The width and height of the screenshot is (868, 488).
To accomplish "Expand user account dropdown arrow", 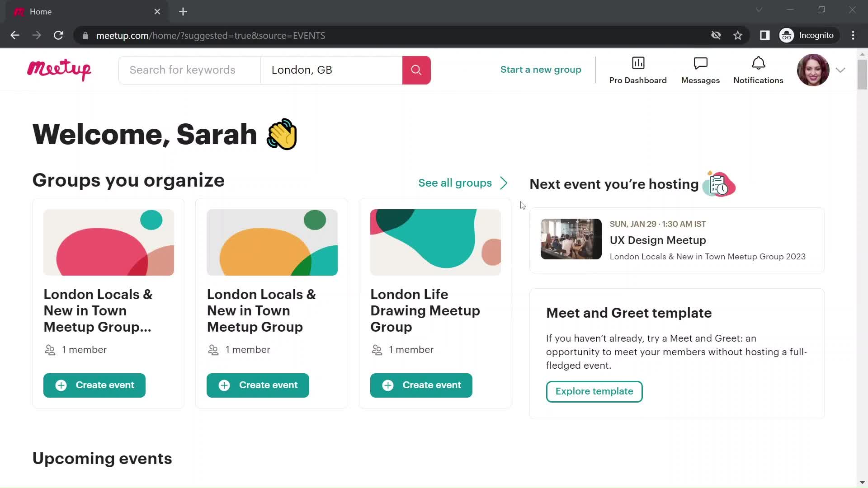I will click(x=840, y=70).
